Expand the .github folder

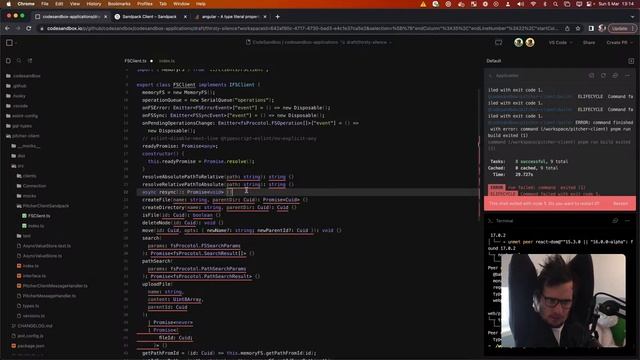[x=17, y=86]
